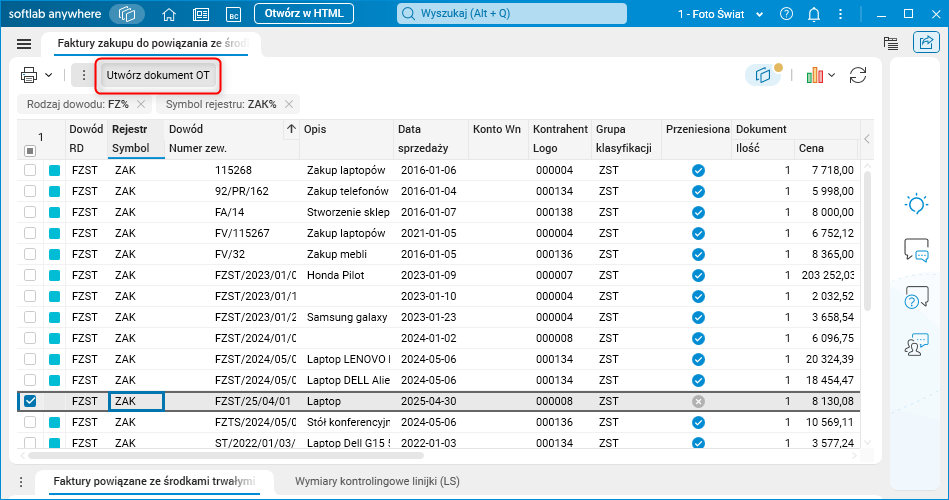Select the FA/14 row checkbox
Image resolution: width=949 pixels, height=500 pixels.
pos(30,212)
